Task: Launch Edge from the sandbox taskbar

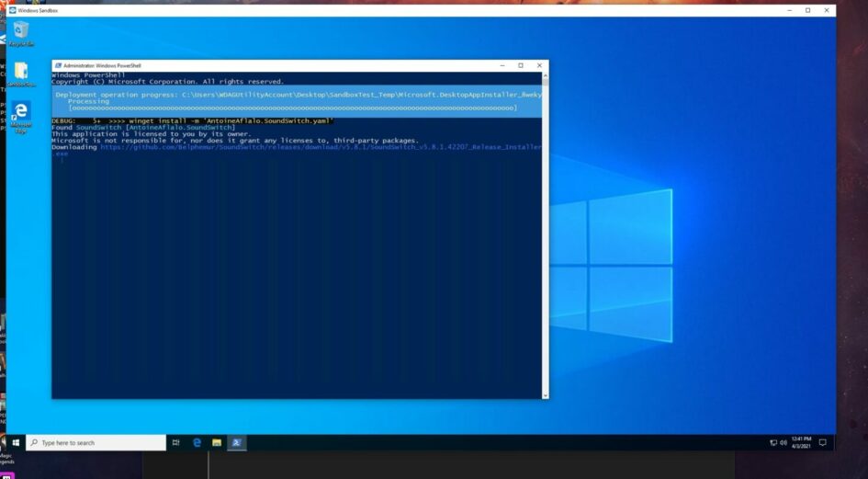Action: pos(197,442)
